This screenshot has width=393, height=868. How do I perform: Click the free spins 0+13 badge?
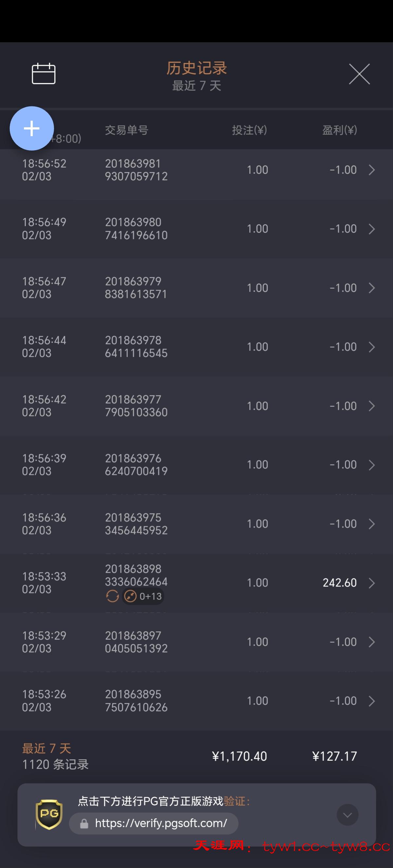click(x=143, y=596)
